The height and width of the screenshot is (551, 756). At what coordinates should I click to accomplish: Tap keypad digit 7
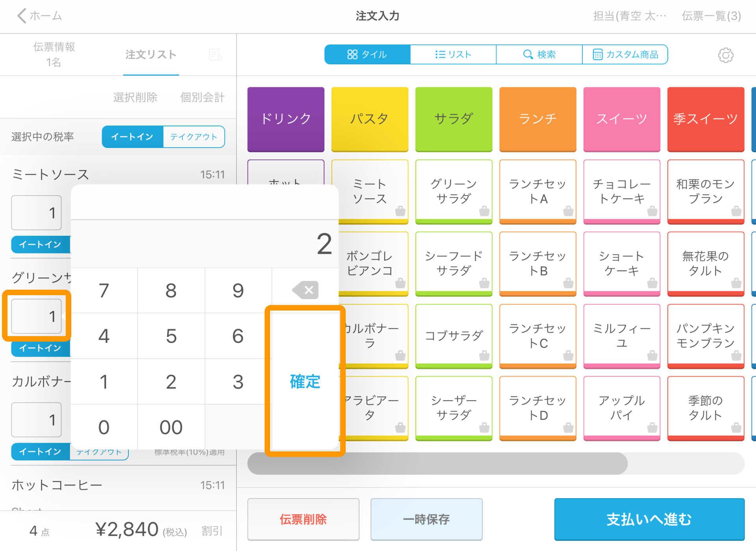click(104, 290)
